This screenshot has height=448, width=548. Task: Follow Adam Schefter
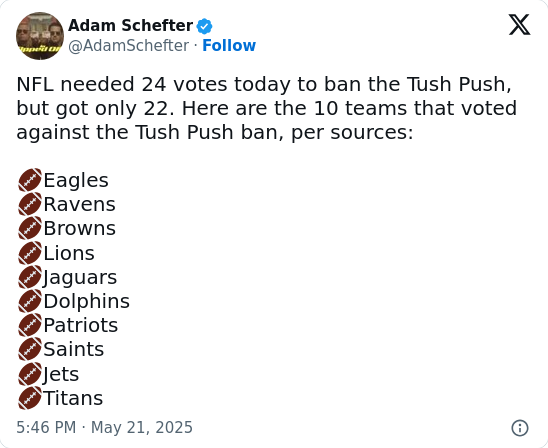pos(229,45)
